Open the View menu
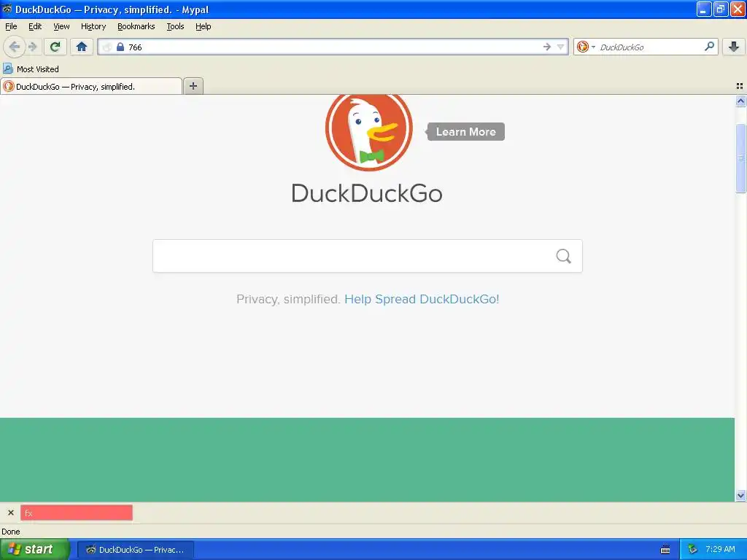The height and width of the screenshot is (560, 747). [61, 27]
